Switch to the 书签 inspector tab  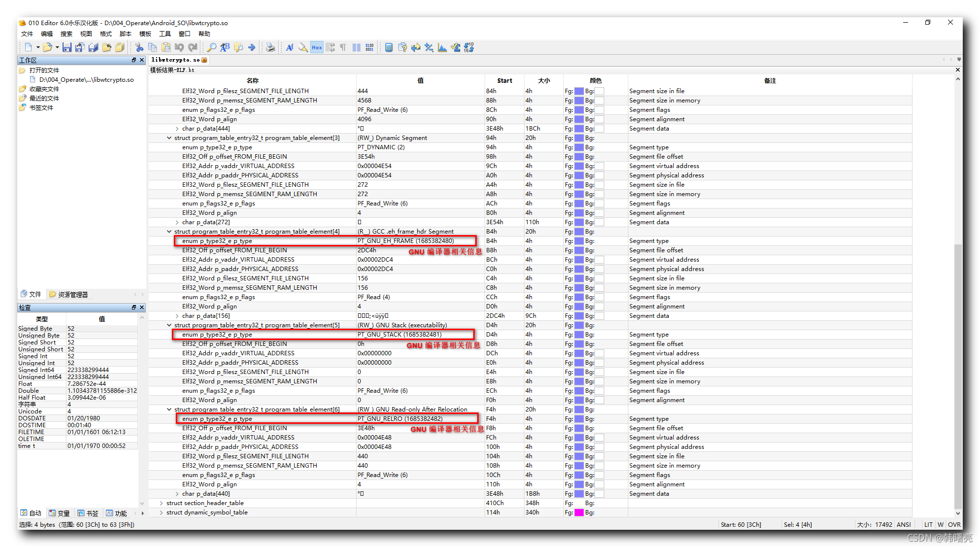(x=88, y=513)
